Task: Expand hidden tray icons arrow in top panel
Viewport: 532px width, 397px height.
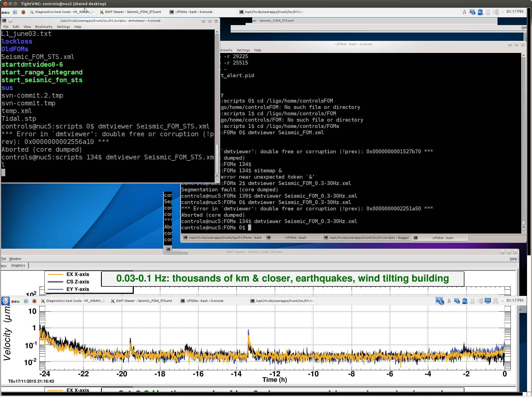Action: (x=502, y=12)
